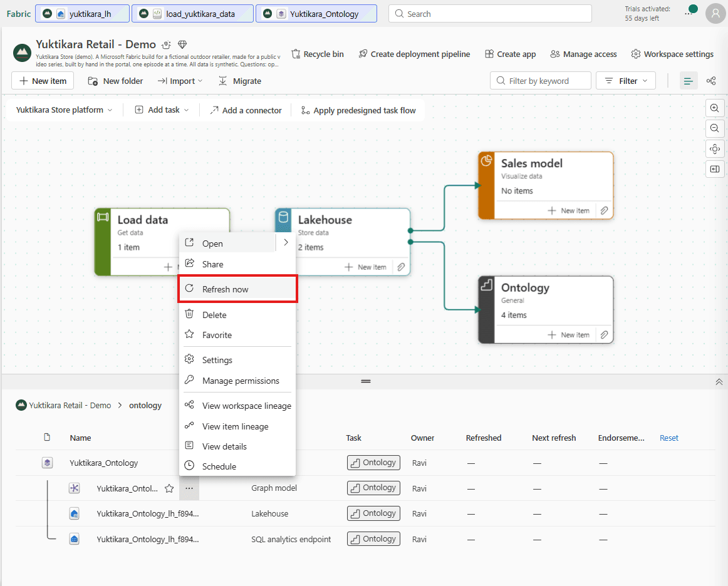Viewport: 728px width, 586px height.
Task: Click the Migrate button
Action: [240, 81]
